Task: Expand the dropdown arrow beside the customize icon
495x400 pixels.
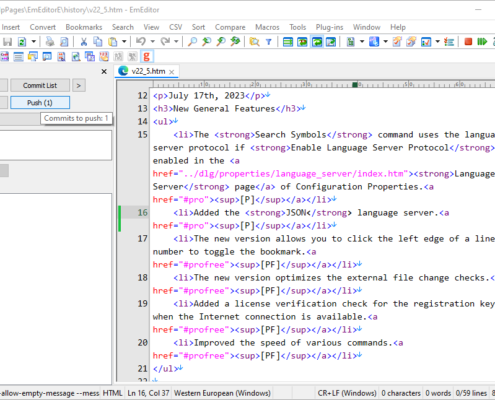Action: 438,42
